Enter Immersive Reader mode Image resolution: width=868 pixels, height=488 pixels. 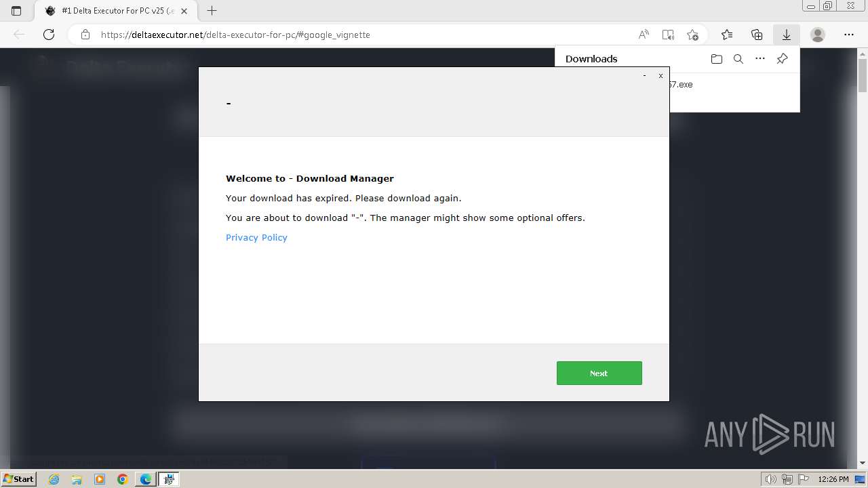(668, 35)
